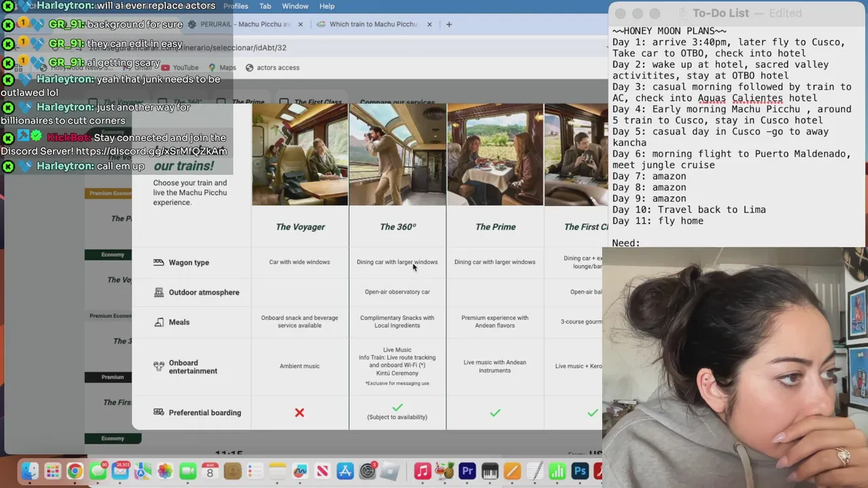The image size is (868, 488).
Task: Open Finder from the Dock
Action: click(x=30, y=471)
